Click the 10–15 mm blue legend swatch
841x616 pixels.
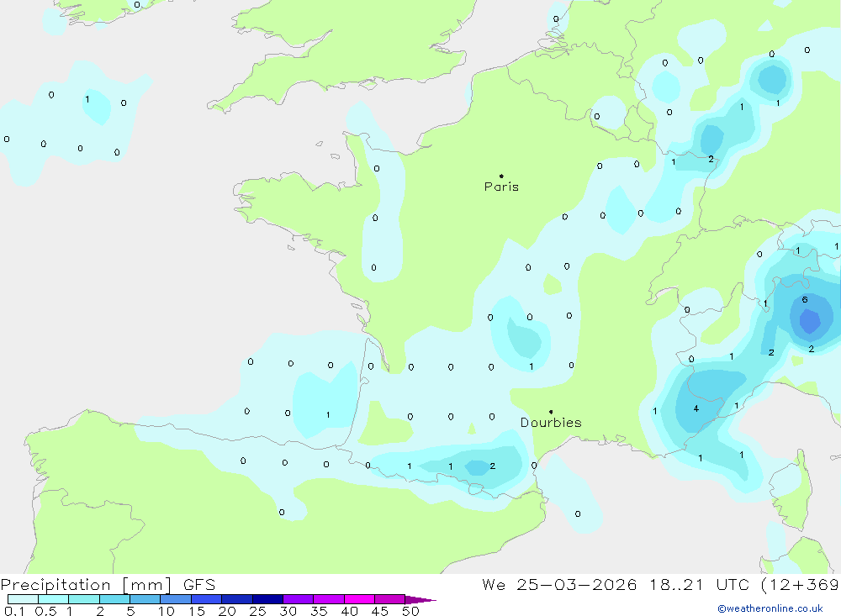pos(176,599)
